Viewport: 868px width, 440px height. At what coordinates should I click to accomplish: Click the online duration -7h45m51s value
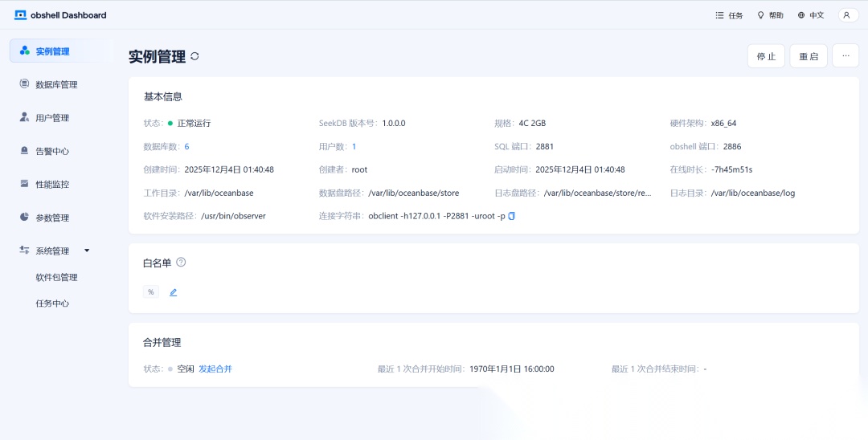point(732,169)
